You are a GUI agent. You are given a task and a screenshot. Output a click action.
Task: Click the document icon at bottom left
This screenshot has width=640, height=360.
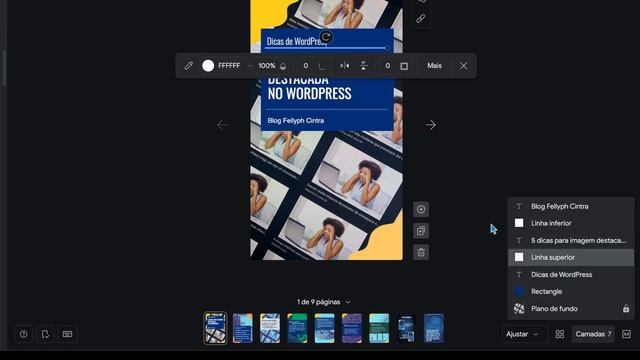tap(45, 334)
